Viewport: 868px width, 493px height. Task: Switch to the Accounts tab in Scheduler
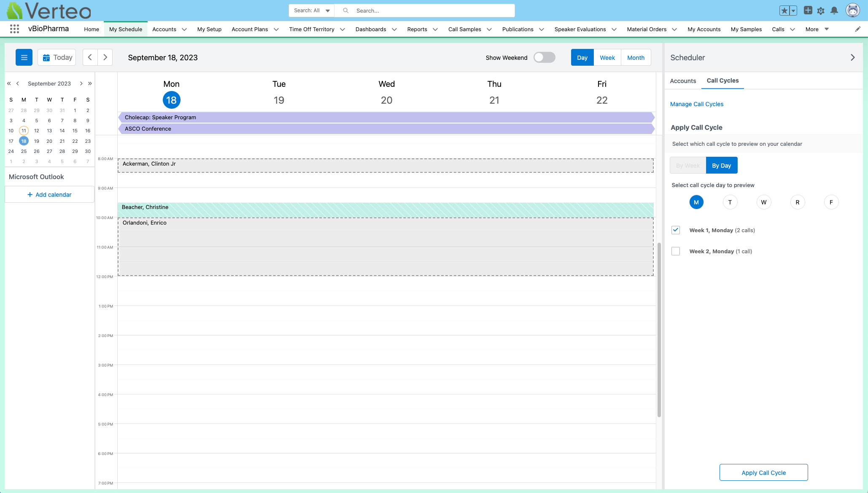(683, 80)
